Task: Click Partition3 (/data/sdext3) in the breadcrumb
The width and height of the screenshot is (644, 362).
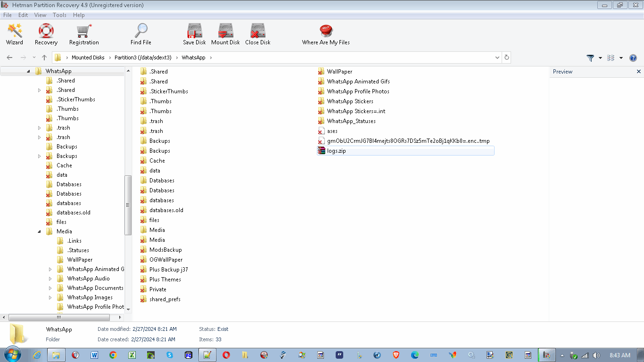Action: pyautogui.click(x=143, y=58)
